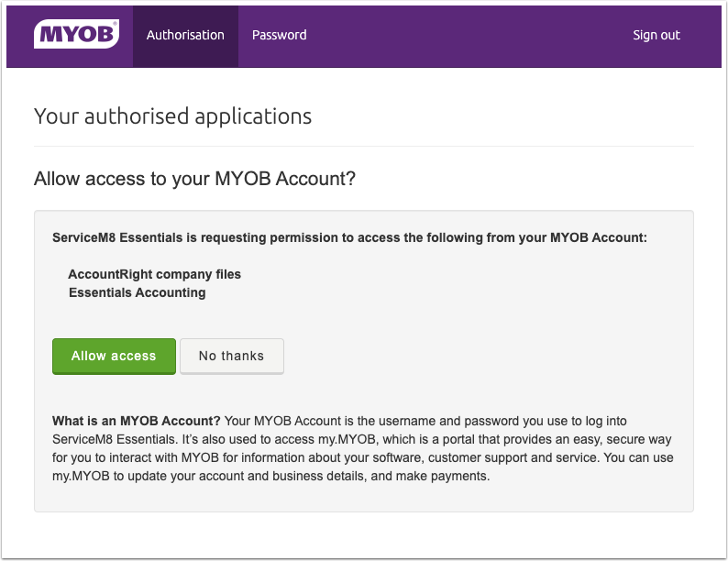Switch to the Password tab
The image size is (728, 561).
click(279, 35)
